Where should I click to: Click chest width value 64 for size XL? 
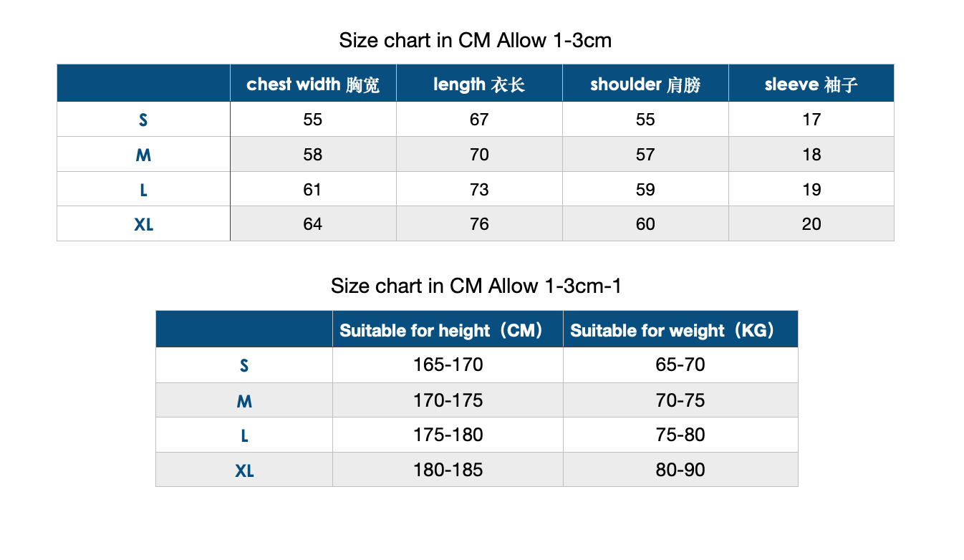tap(312, 224)
